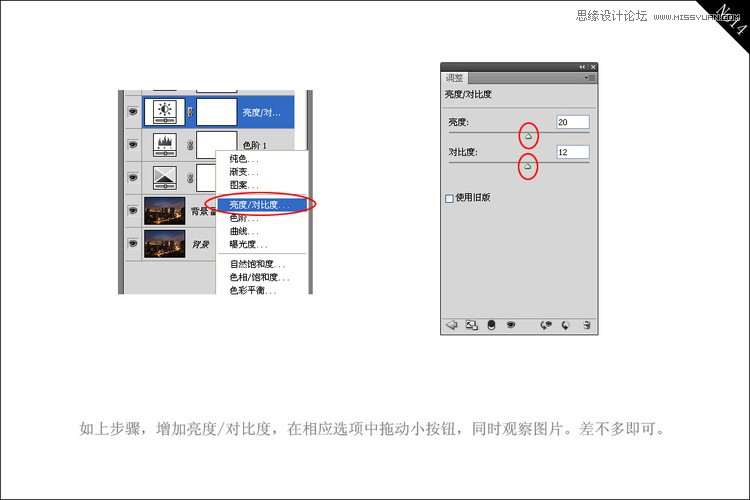Switch panel to expanded view icon
This screenshot has height=500, width=750.
click(472, 325)
